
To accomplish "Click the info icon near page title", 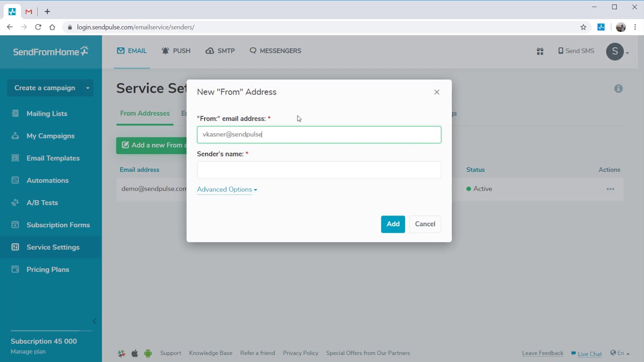I will coord(618,88).
